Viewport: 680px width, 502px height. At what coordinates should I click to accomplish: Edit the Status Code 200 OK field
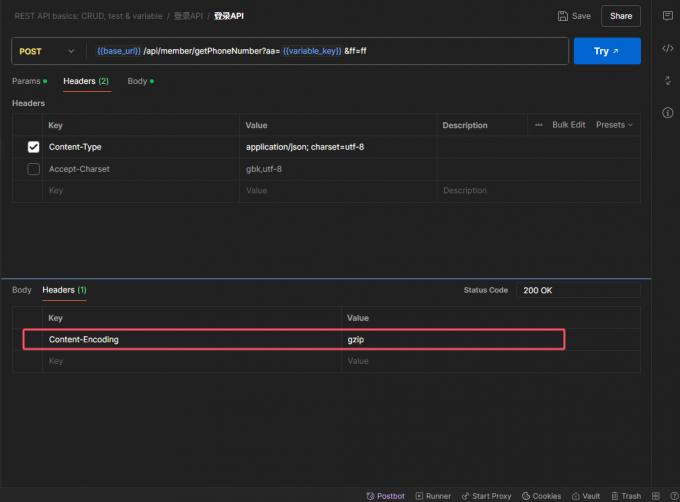point(578,290)
